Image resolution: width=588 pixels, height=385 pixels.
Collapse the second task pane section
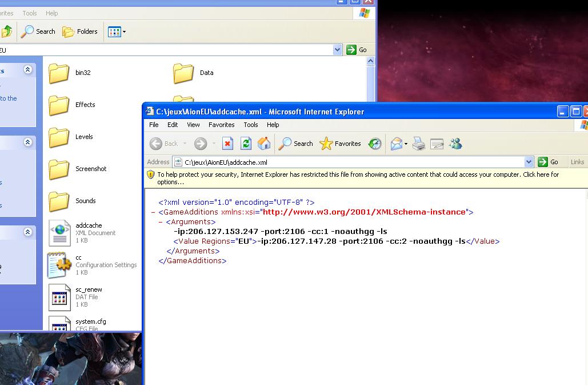tap(28, 142)
